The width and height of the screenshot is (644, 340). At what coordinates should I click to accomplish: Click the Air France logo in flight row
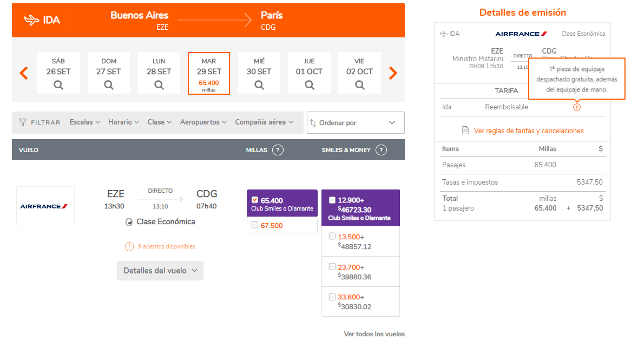[x=45, y=206]
